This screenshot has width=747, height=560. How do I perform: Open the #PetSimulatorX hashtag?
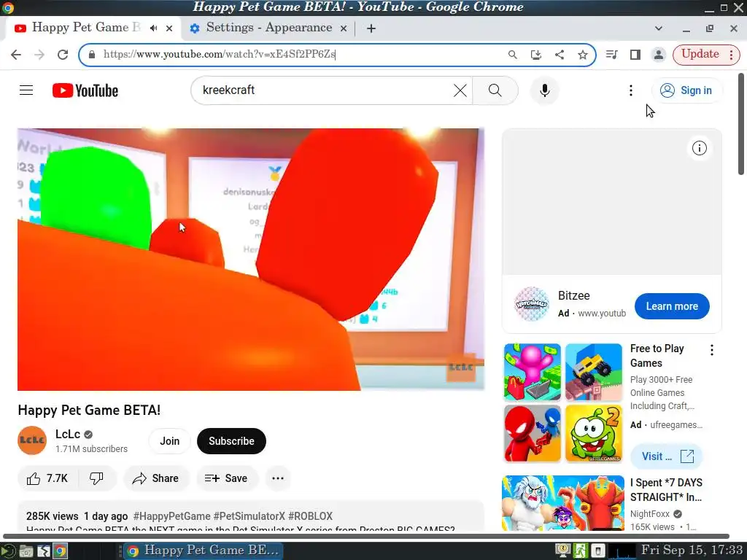[249, 516]
